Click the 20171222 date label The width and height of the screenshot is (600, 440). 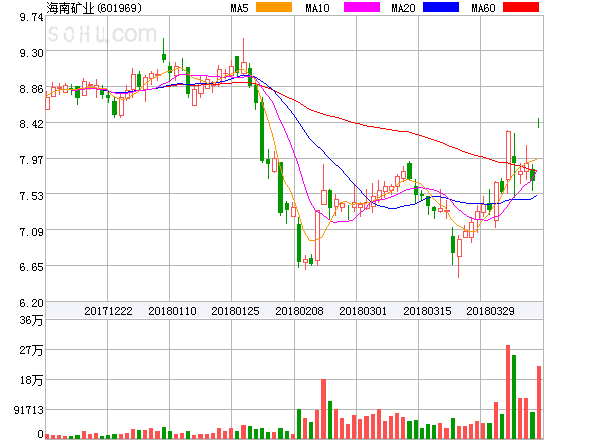[108, 311]
